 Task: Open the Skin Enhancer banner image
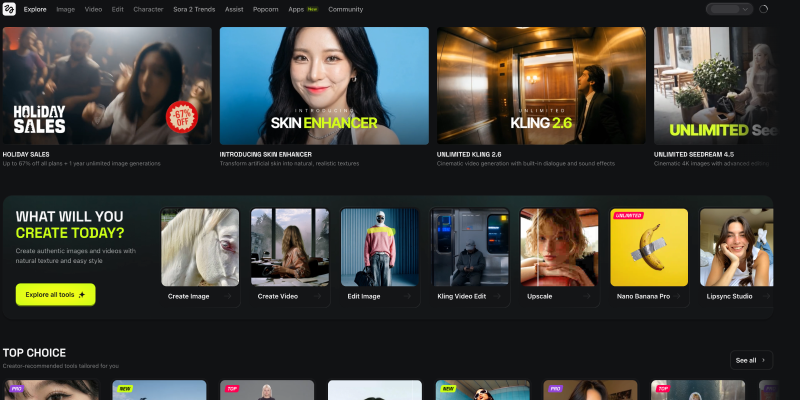tap(324, 86)
